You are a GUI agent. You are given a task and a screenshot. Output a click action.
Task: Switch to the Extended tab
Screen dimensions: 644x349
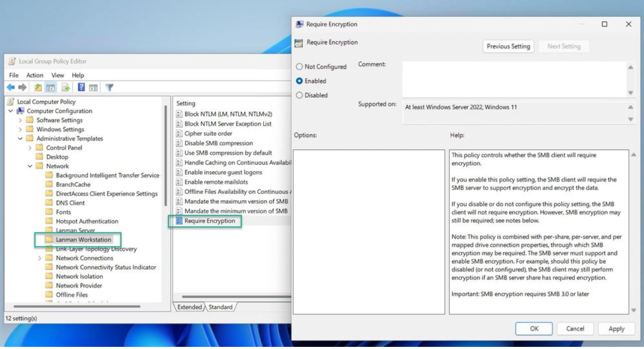(x=190, y=307)
